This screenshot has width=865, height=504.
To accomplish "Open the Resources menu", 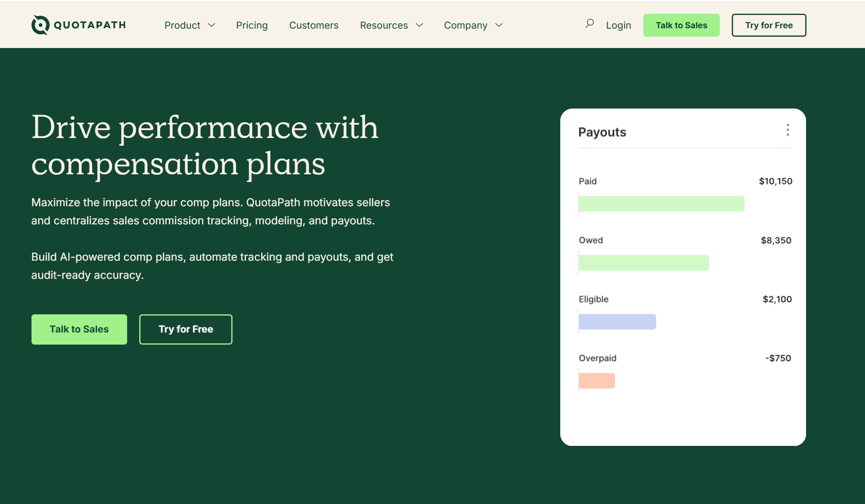I will pyautogui.click(x=384, y=25).
